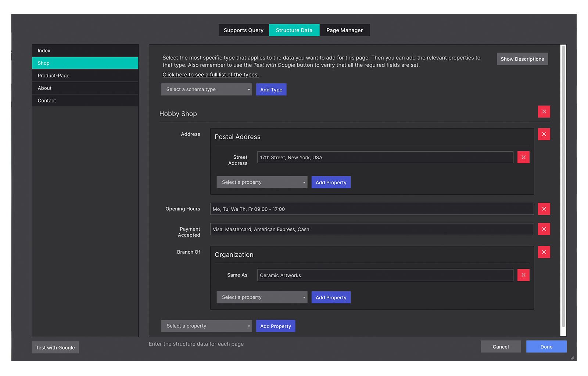The image size is (588, 376).
Task: Select the Product-Page in the sidebar
Action: (85, 75)
